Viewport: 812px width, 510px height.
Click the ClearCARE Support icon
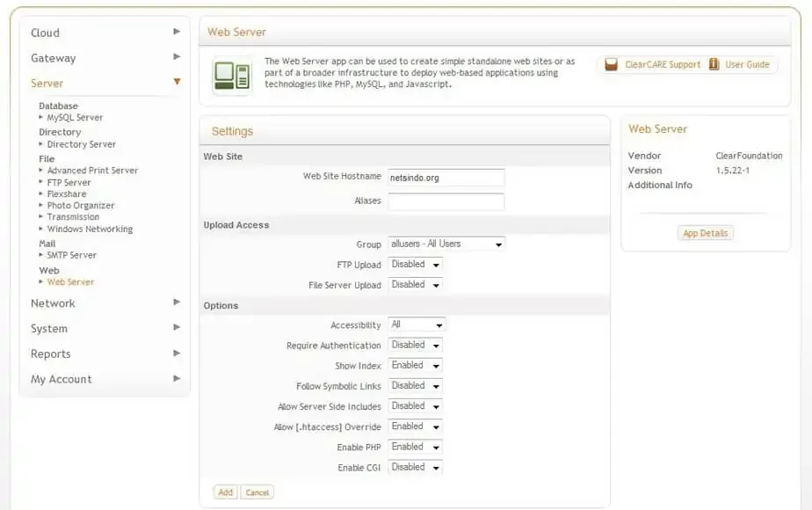611,64
